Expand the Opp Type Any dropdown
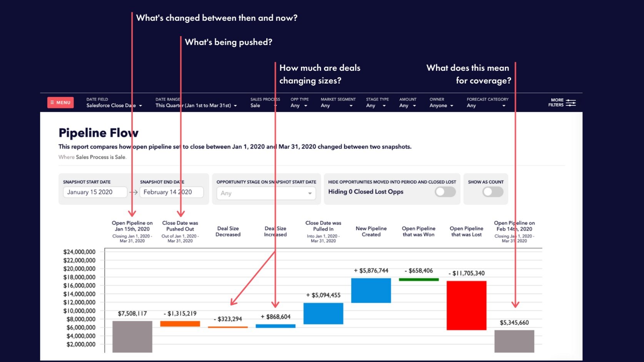The image size is (644, 362). [299, 102]
